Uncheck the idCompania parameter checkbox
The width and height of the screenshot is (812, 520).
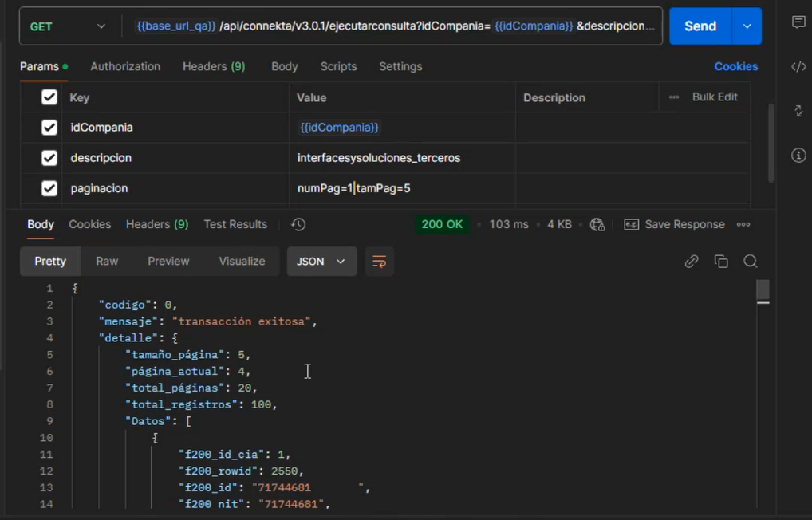point(49,128)
